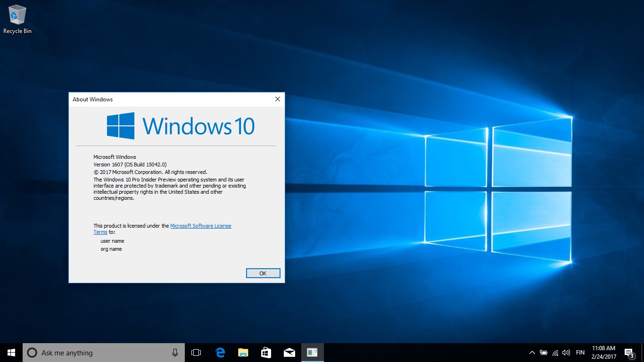Click the 'user name' licensee text

pos(112,241)
